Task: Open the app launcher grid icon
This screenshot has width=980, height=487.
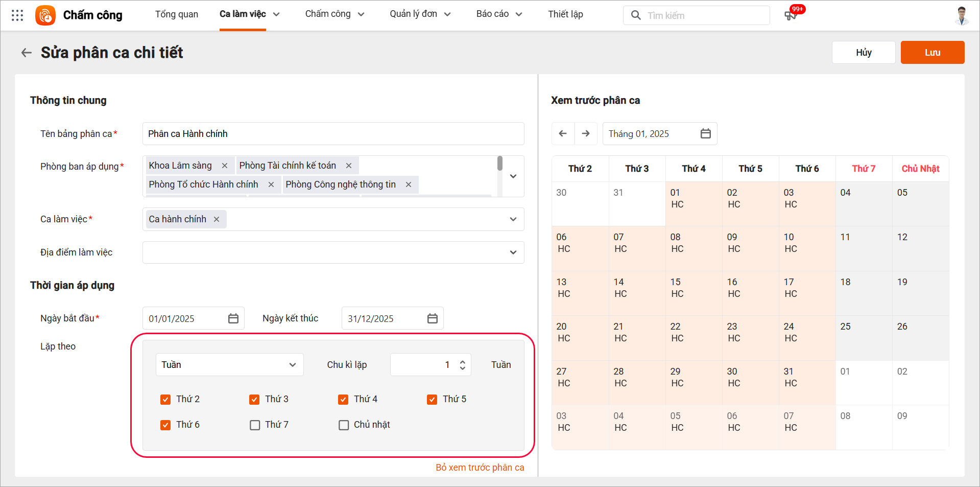Action: [x=17, y=15]
